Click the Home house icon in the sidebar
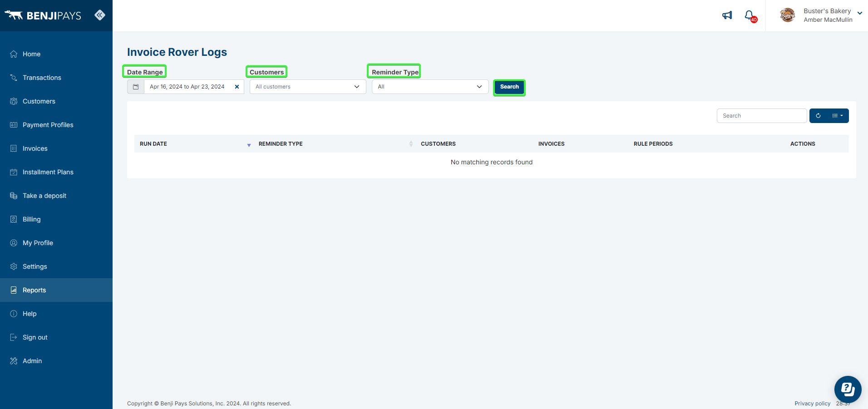The image size is (868, 409). 14,54
